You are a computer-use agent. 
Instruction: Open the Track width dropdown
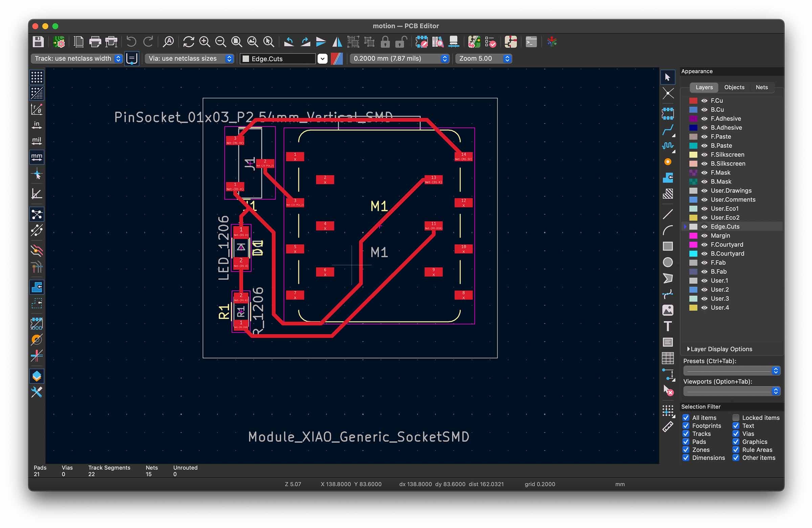77,59
